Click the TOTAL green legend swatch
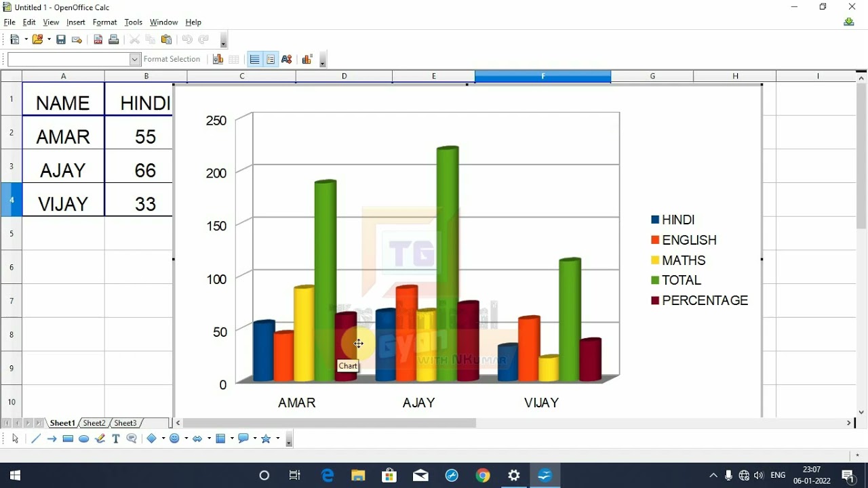 tap(655, 280)
